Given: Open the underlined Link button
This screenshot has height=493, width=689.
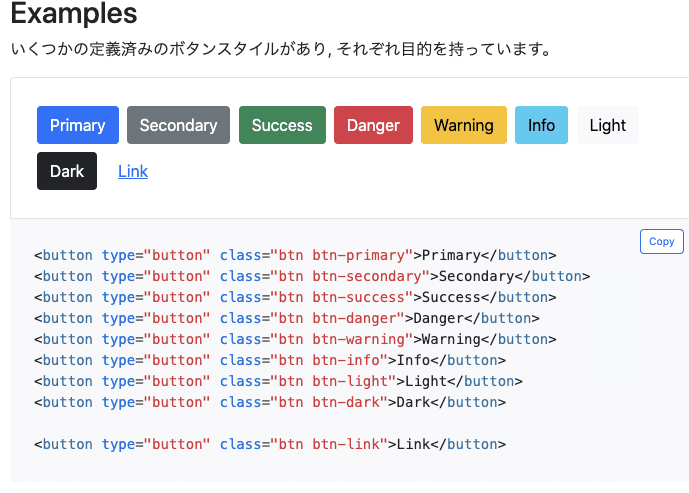Looking at the screenshot, I should tap(133, 171).
